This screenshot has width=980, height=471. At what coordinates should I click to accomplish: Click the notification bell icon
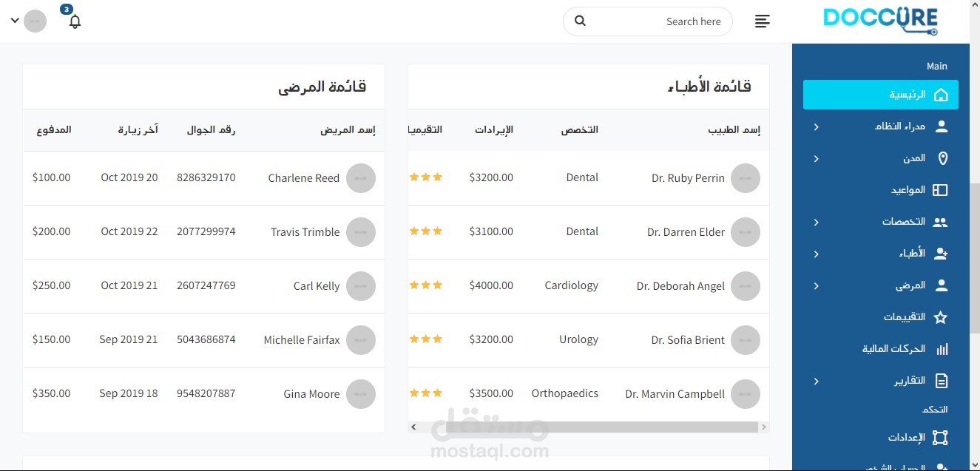tap(75, 21)
